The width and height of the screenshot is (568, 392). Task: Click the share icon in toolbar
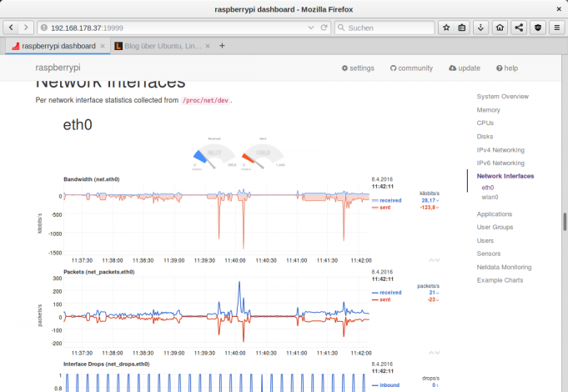tap(518, 28)
